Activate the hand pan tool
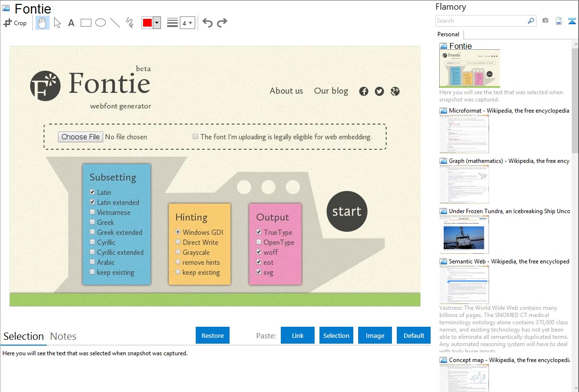The width and height of the screenshot is (579, 392). tap(43, 23)
